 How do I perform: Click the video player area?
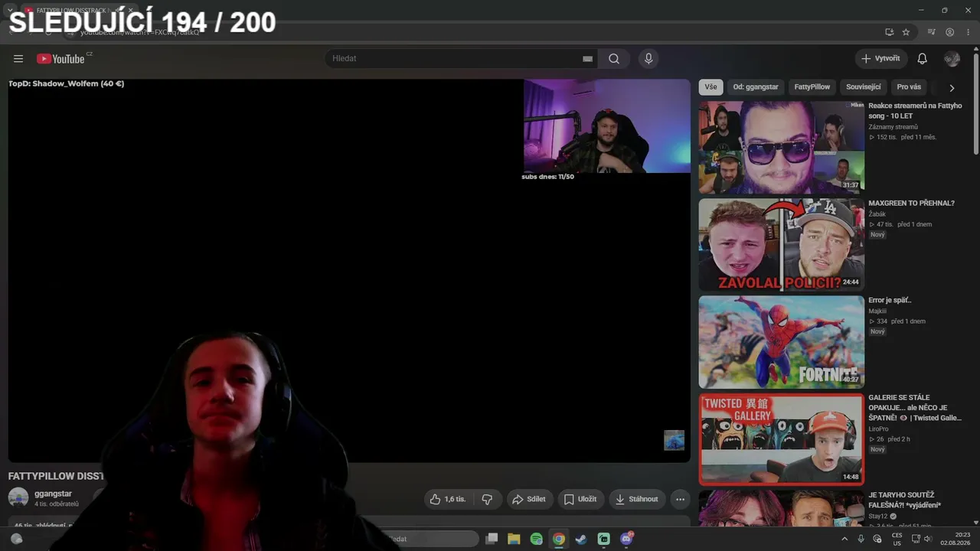pos(349,271)
